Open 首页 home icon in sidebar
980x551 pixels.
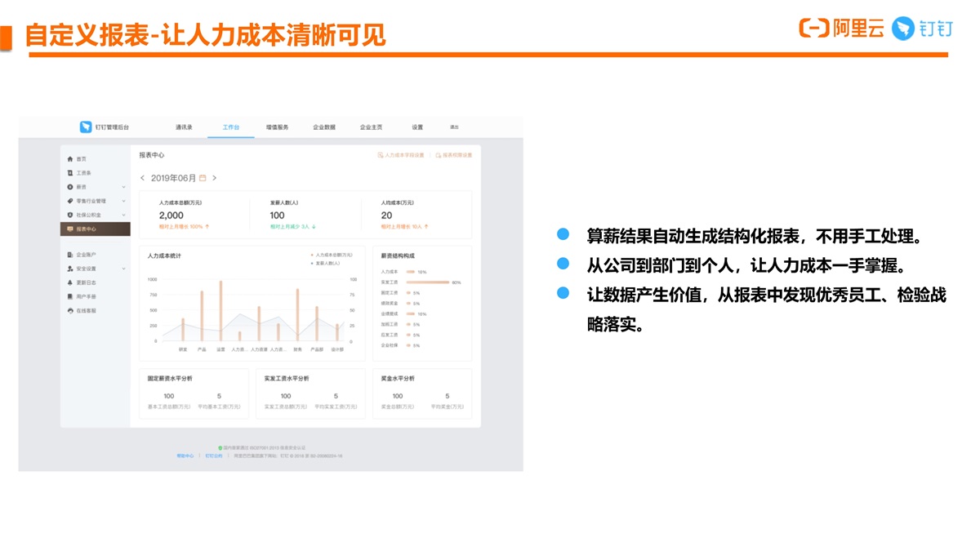(70, 159)
